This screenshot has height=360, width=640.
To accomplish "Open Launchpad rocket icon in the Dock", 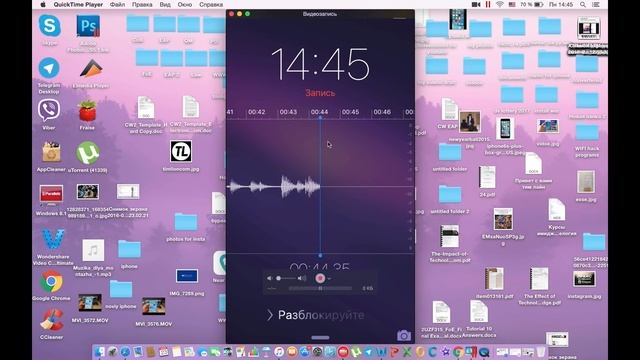I will tap(113, 352).
